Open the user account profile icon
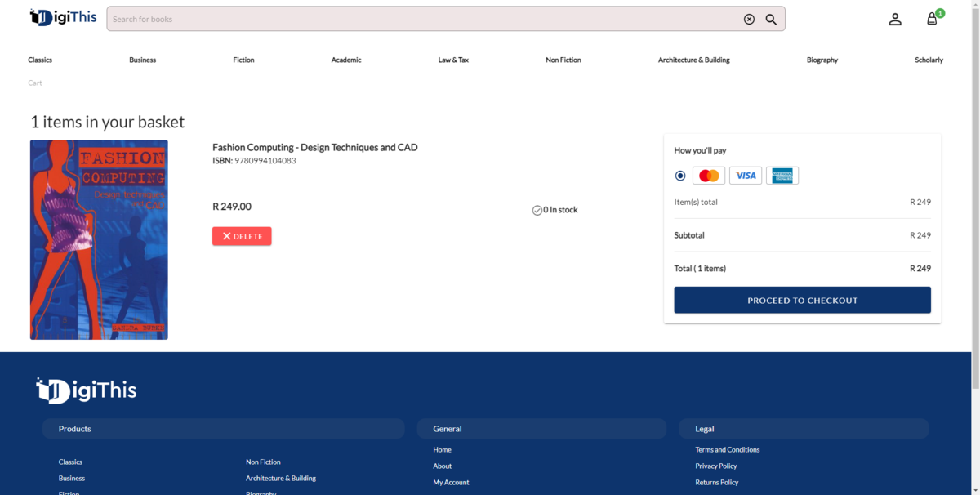The image size is (980, 495). [x=895, y=20]
